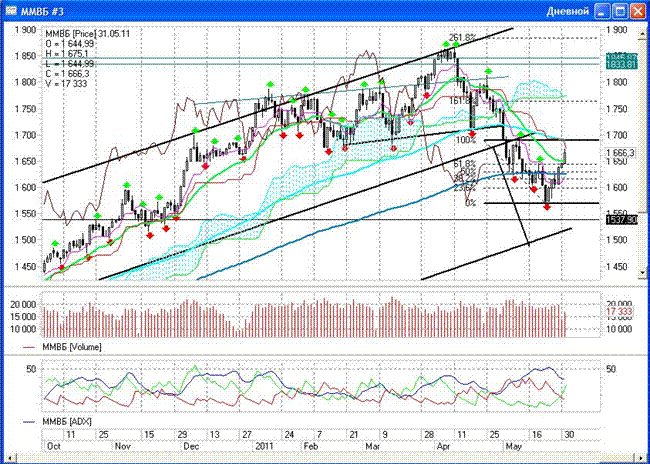
Task: Click the Nov month label on timeline
Action: point(123,446)
